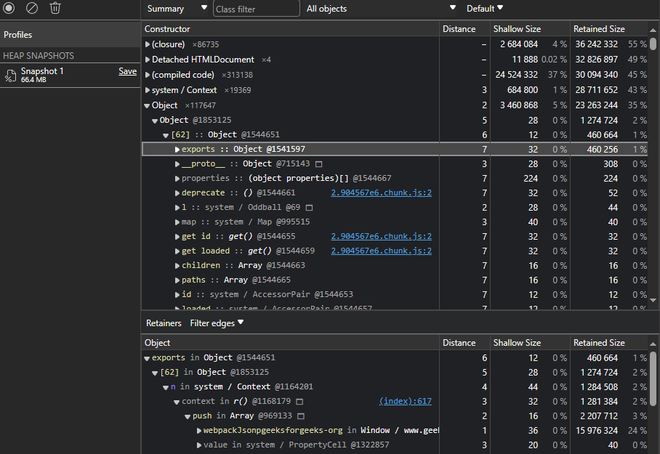Open deprecate source link 2.904567e6.chunk.js:2

[381, 193]
